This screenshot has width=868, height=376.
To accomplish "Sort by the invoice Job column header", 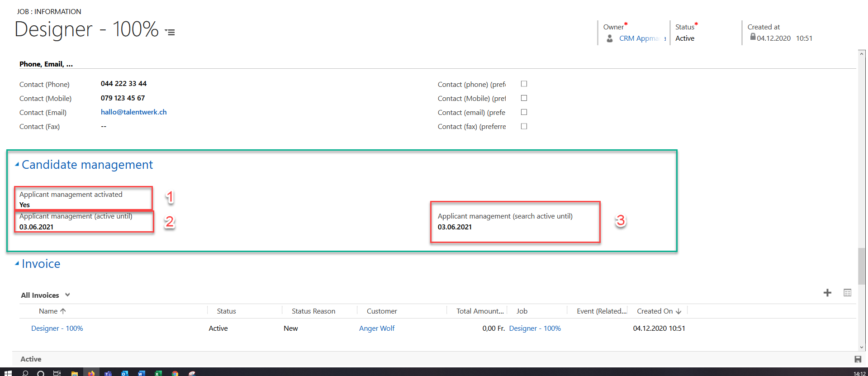I will tap(522, 311).
